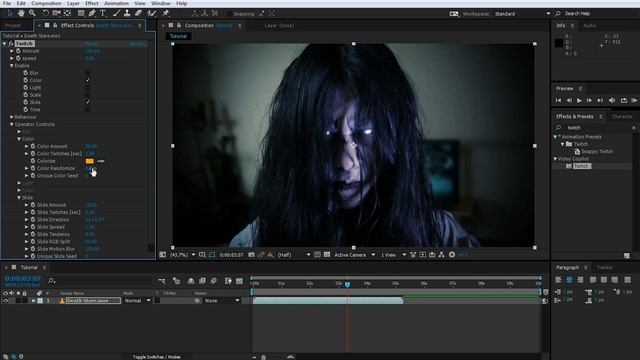The image size is (640, 360).
Task: Toggle the Blur enable checkbox
Action: pos(87,73)
